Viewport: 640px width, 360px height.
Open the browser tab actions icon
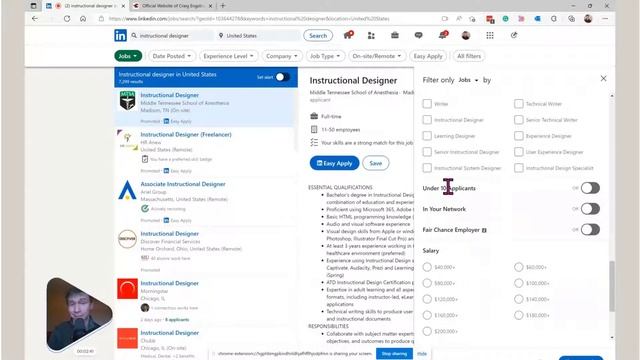click(33, 6)
